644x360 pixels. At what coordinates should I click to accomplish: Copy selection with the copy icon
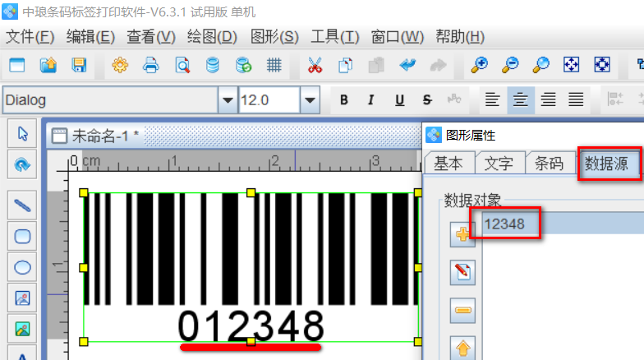pos(345,65)
